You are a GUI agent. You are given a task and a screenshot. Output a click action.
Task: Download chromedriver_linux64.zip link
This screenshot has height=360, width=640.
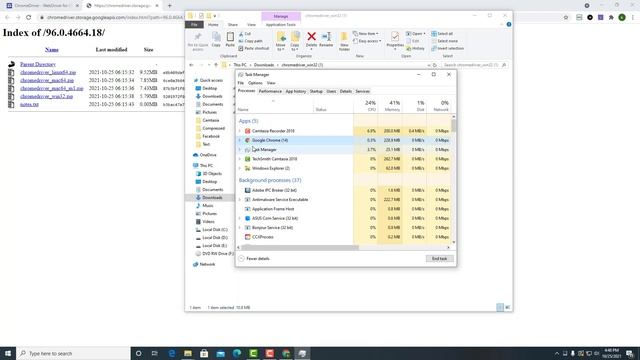48,72
